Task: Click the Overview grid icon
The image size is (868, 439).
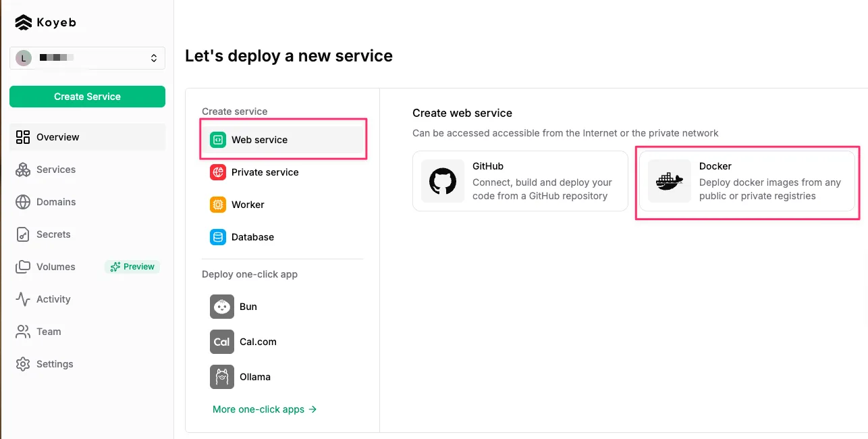Action: [x=23, y=137]
